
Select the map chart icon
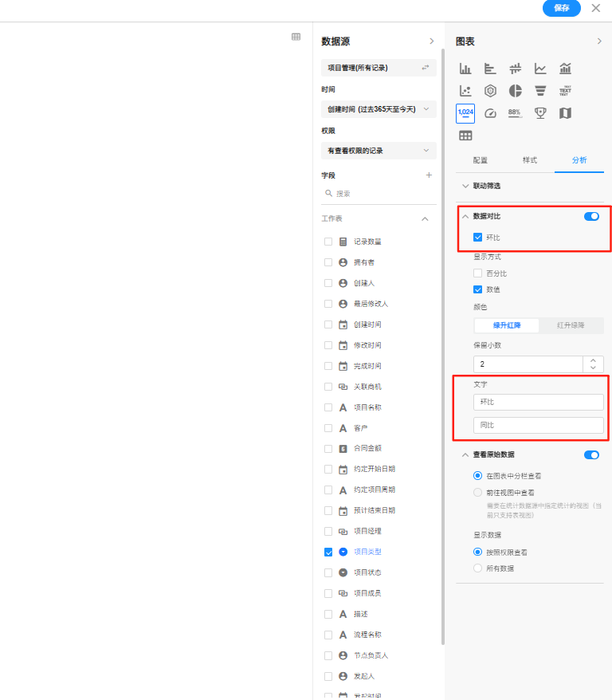565,113
